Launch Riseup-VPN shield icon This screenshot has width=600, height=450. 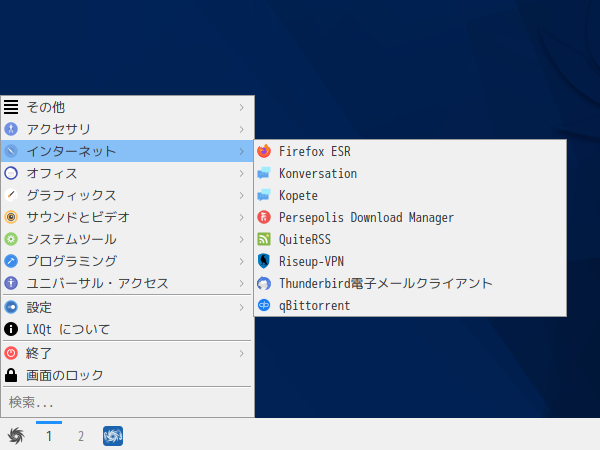pyautogui.click(x=264, y=261)
